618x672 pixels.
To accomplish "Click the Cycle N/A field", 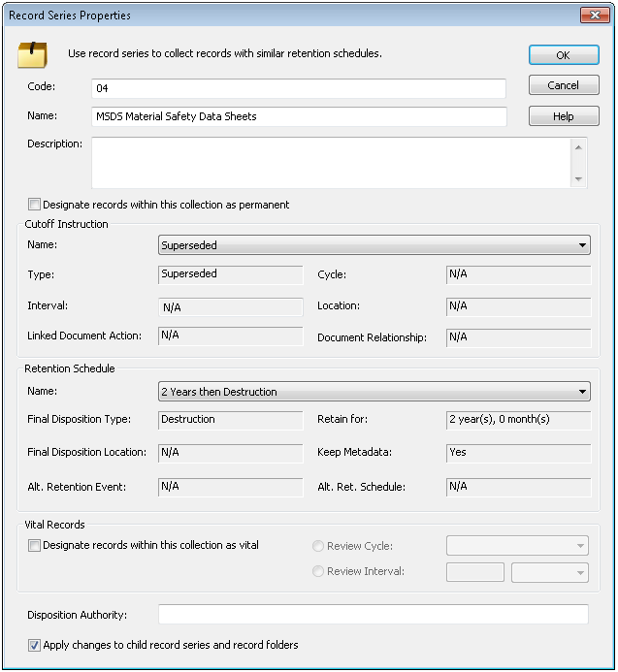I will point(518,274).
